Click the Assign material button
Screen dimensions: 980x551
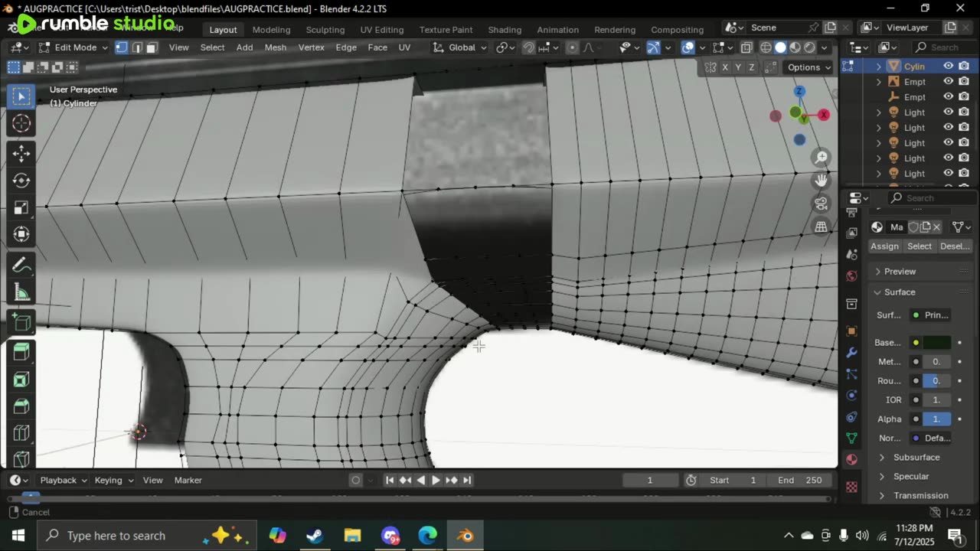[884, 246]
